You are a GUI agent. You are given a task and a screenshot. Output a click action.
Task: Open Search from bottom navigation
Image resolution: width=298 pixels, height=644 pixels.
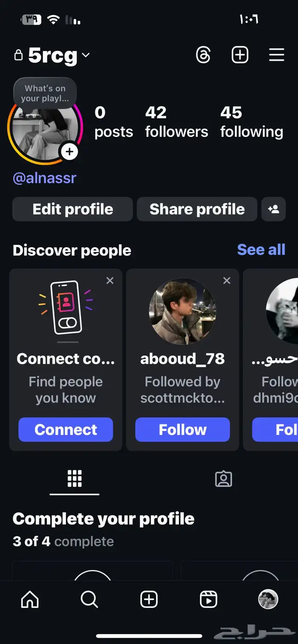point(89,600)
